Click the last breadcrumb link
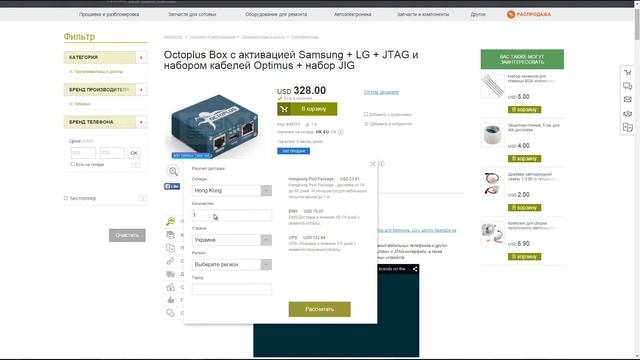 (x=304, y=37)
